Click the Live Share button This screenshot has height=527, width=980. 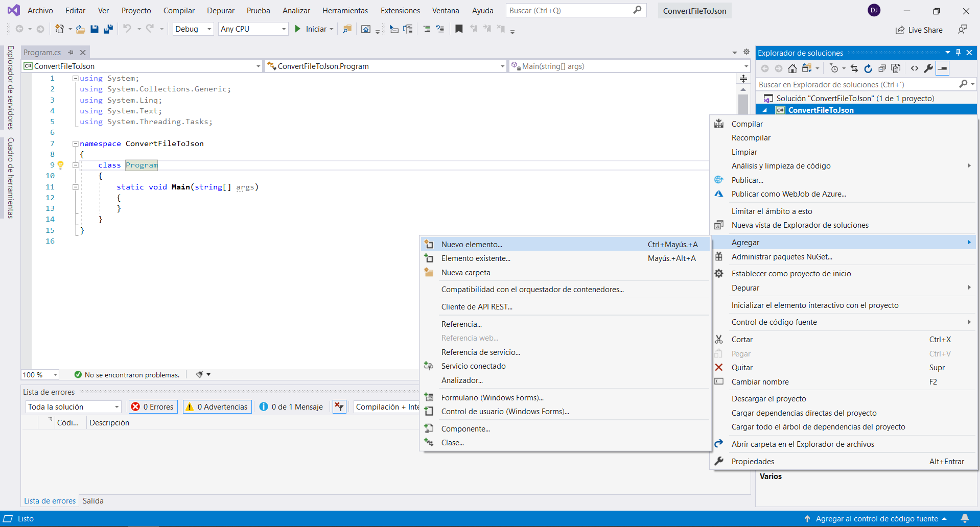tap(919, 30)
